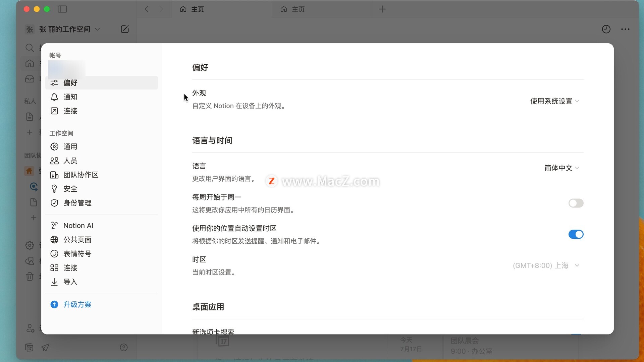Screen dimensions: 644x362
Task: Open the (GMT+8:00) 上海 timezone dropdown
Action: tap(546, 265)
